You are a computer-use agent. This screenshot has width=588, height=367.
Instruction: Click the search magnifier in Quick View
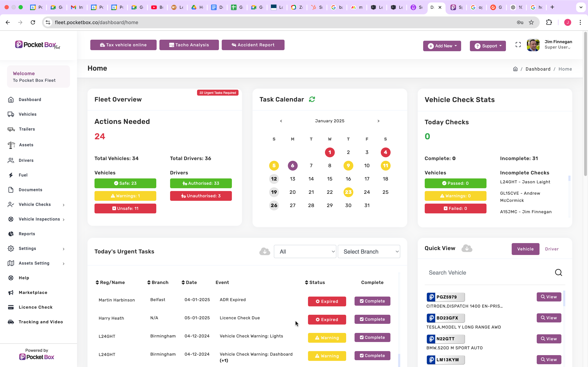558,273
